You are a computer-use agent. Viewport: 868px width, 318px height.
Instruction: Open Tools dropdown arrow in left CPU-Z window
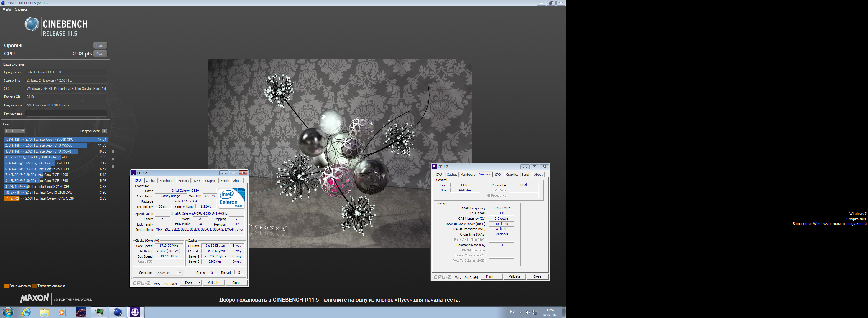[199, 283]
